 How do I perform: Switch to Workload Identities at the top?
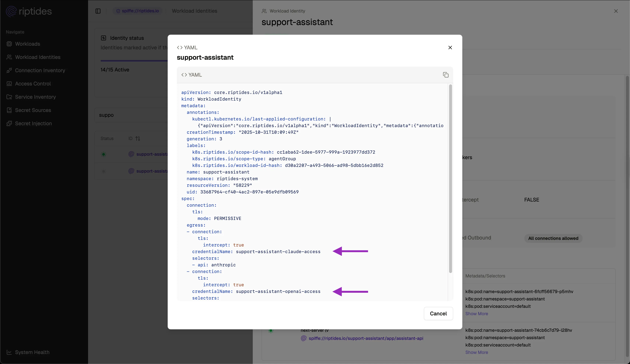click(x=194, y=11)
